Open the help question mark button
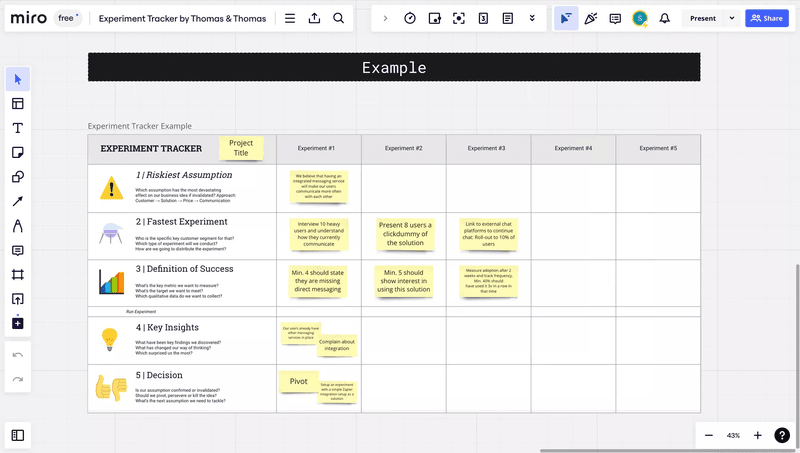The width and height of the screenshot is (800, 453). click(x=782, y=435)
